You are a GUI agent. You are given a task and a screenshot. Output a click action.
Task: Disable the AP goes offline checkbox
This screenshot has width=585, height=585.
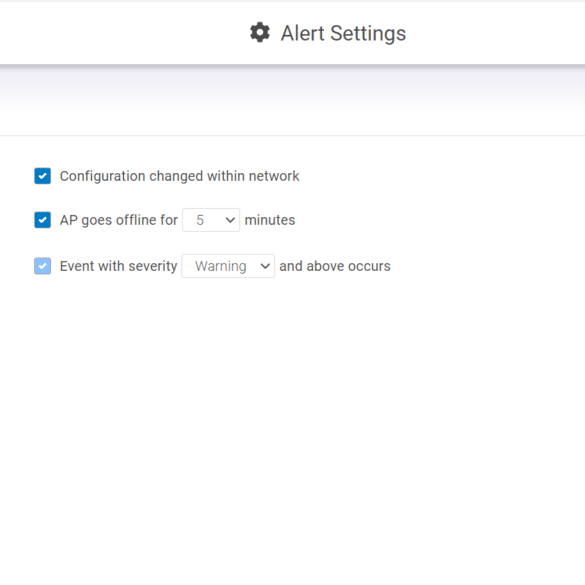coord(43,220)
